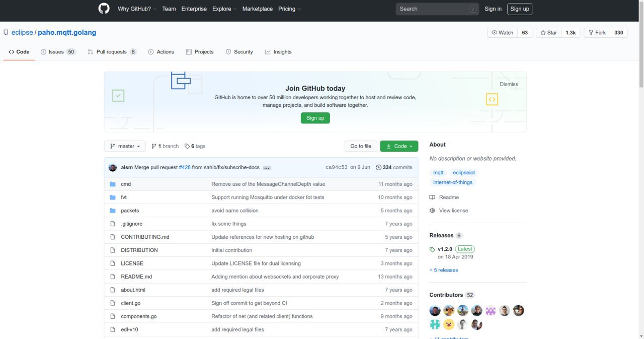Click the tag icon beside v1.2.0 release

[x=432, y=249]
